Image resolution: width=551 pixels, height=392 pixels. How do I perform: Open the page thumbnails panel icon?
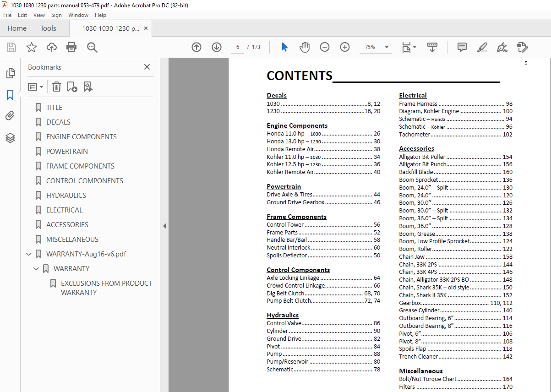click(10, 73)
